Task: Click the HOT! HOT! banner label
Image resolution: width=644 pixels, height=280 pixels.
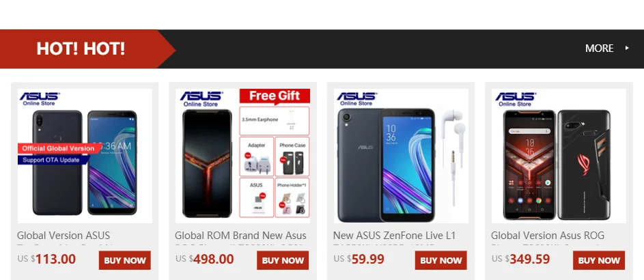Action: 81,49
